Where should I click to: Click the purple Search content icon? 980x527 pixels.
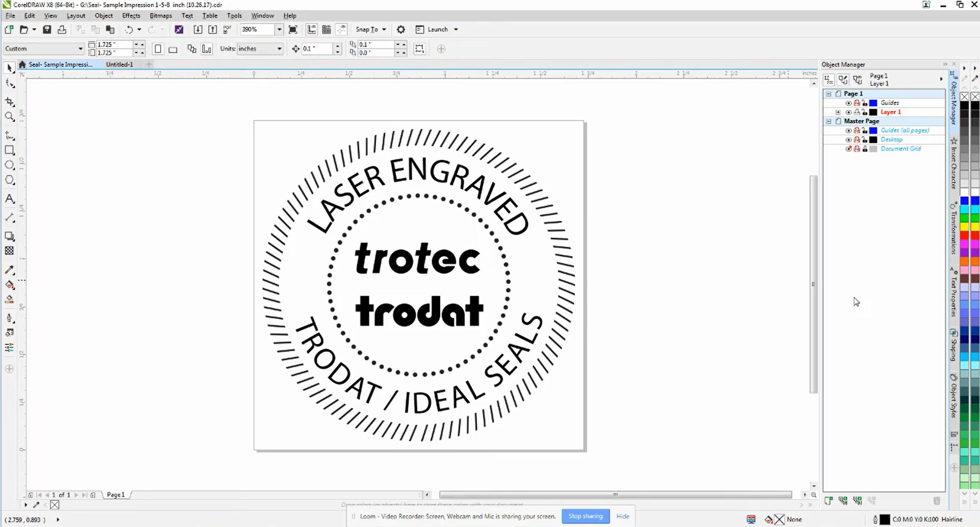179,29
